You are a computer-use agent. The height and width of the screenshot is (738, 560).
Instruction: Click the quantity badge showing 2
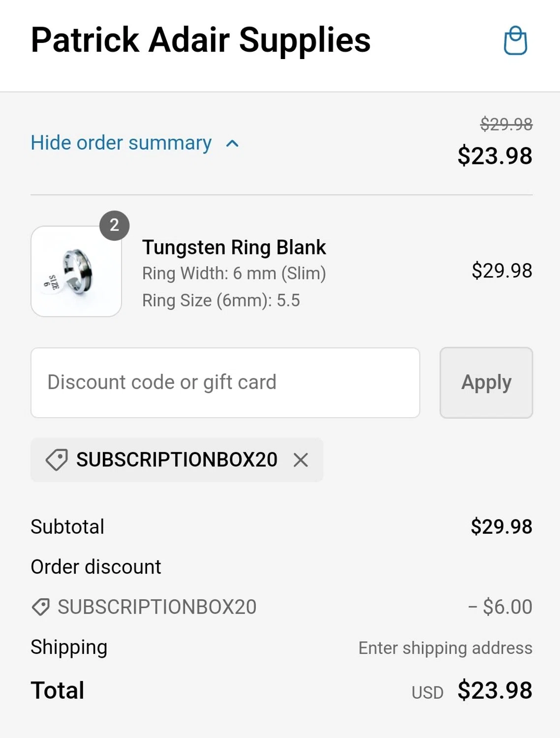click(114, 225)
